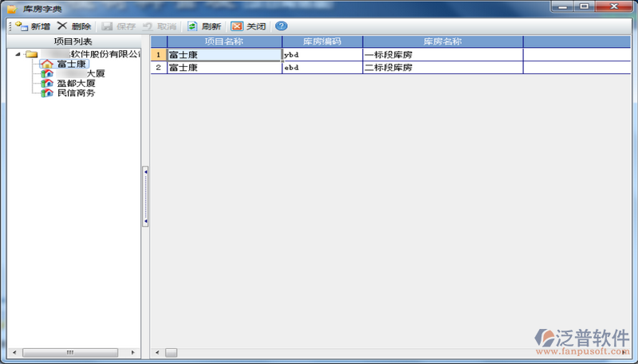Viewport: 638px width, 364px height.
Task: Select the 盈都大厦 project tree item
Action: (x=76, y=84)
